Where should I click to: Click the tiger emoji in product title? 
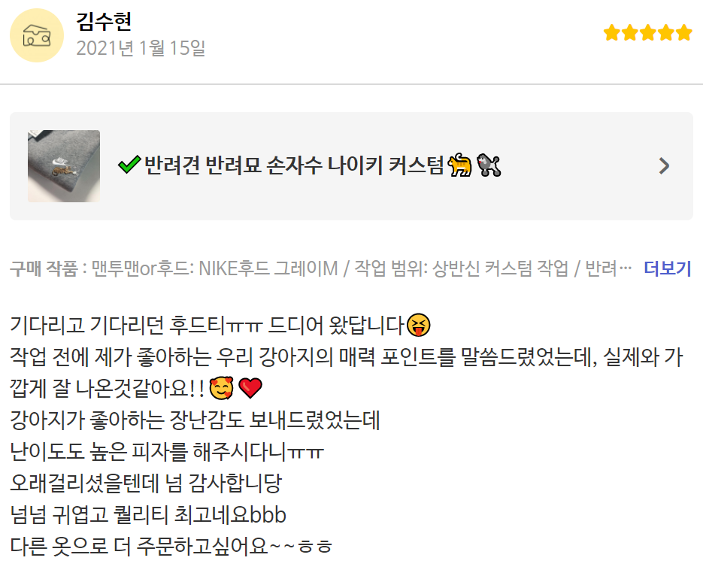(x=460, y=165)
